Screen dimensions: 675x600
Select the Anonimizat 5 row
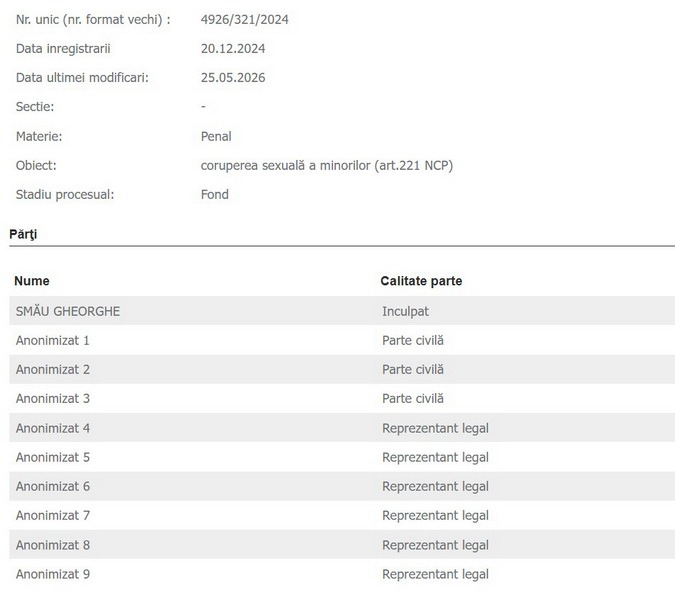[342, 457]
